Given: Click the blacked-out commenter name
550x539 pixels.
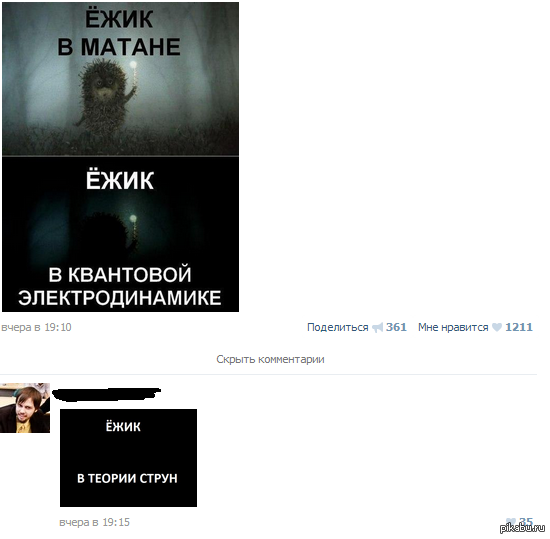Looking at the screenshot, I should (x=106, y=395).
